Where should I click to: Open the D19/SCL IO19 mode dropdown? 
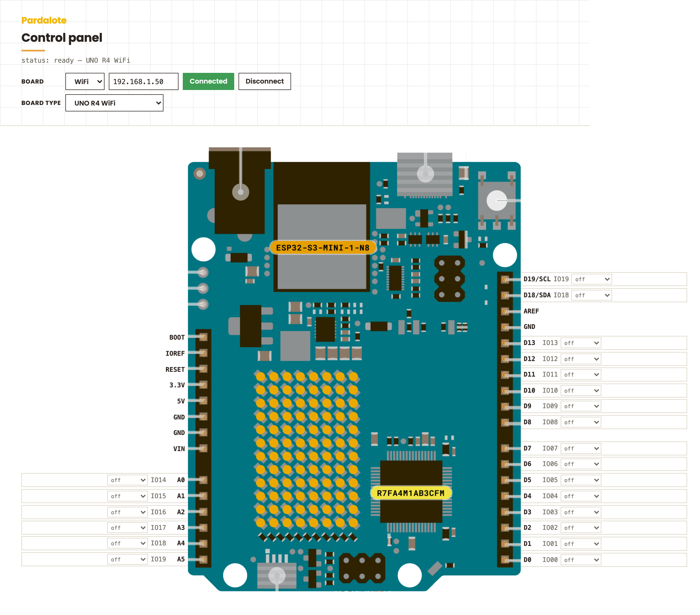tap(591, 279)
